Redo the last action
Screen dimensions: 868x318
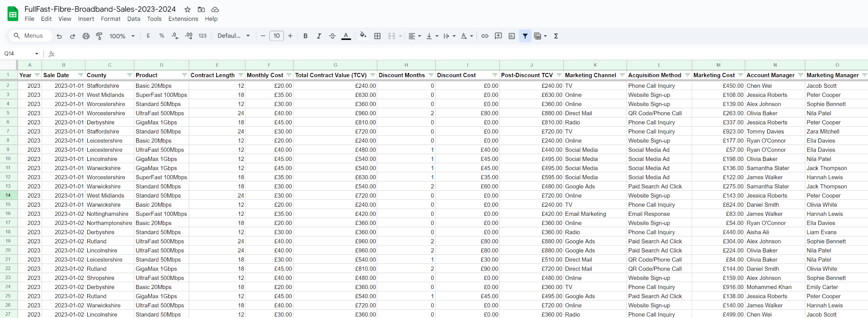pos(72,36)
